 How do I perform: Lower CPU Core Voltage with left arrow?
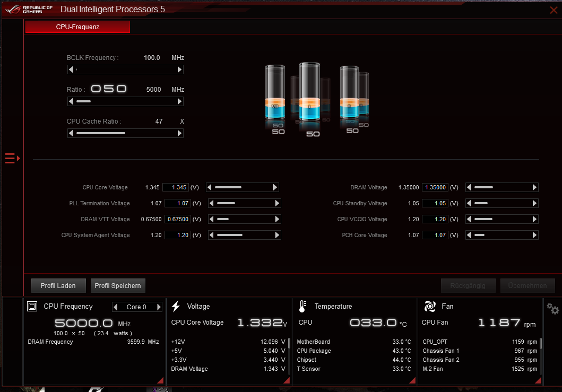[209, 187]
